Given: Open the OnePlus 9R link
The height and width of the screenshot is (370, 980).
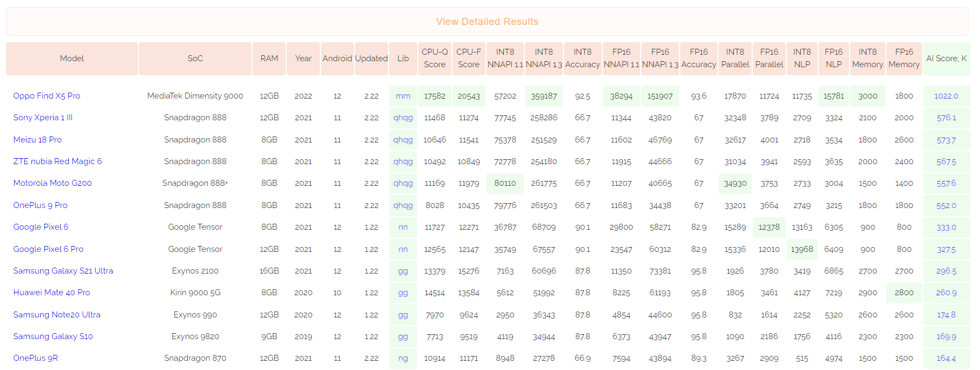Looking at the screenshot, I should coord(35,358).
